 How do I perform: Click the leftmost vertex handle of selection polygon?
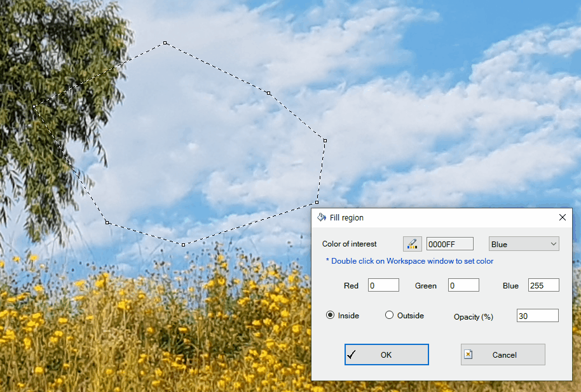coord(34,107)
